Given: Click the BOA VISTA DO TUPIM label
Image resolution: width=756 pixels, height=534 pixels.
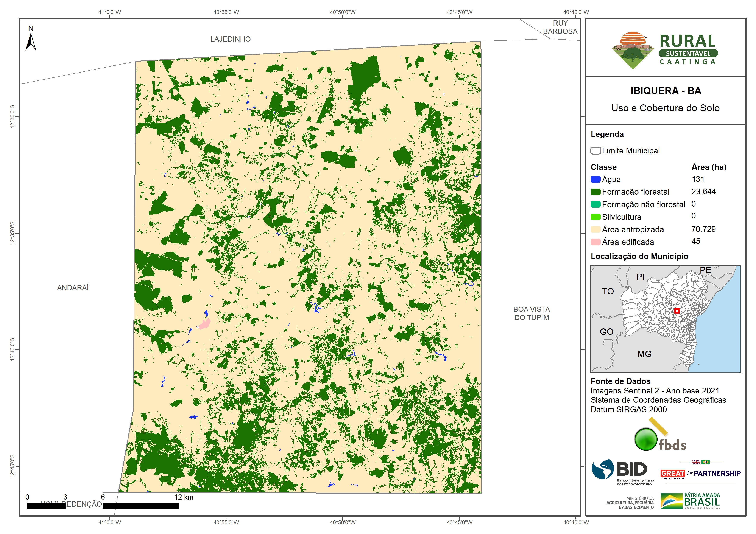Looking at the screenshot, I should 532,314.
